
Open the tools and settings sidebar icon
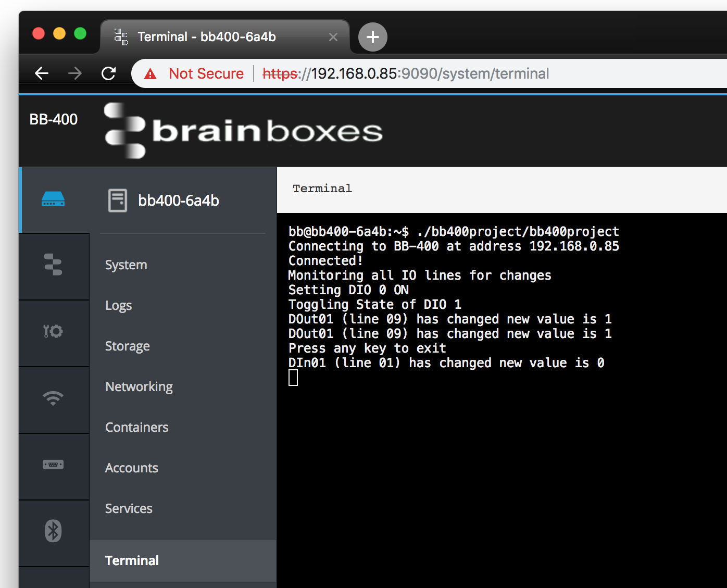click(x=53, y=332)
